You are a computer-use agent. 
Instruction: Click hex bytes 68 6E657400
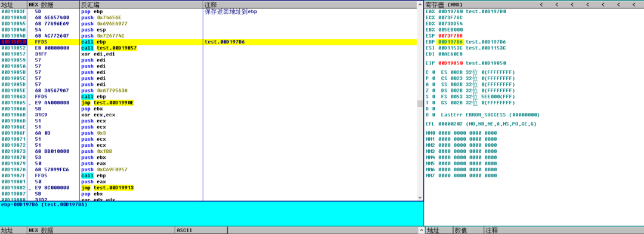click(x=52, y=18)
